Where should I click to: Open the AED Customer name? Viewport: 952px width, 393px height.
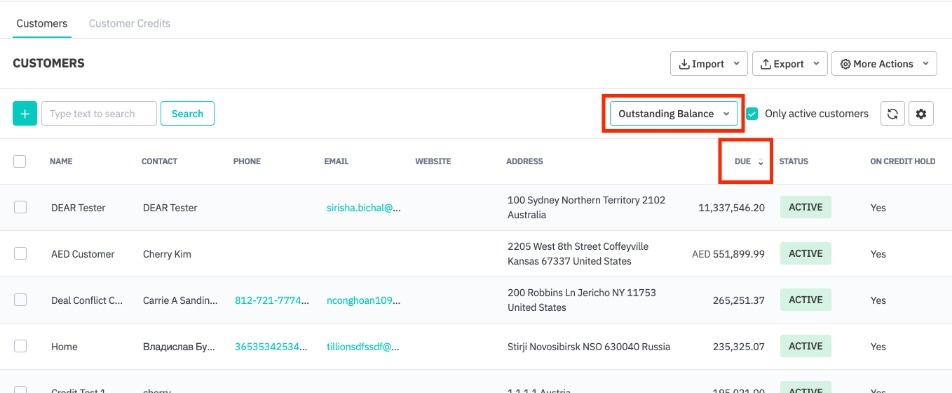[83, 254]
